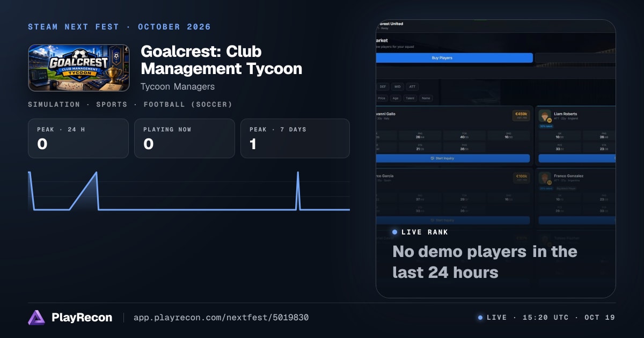Open Franco Gonzalez's player avatar
The image size is (644, 338).
(x=545, y=178)
